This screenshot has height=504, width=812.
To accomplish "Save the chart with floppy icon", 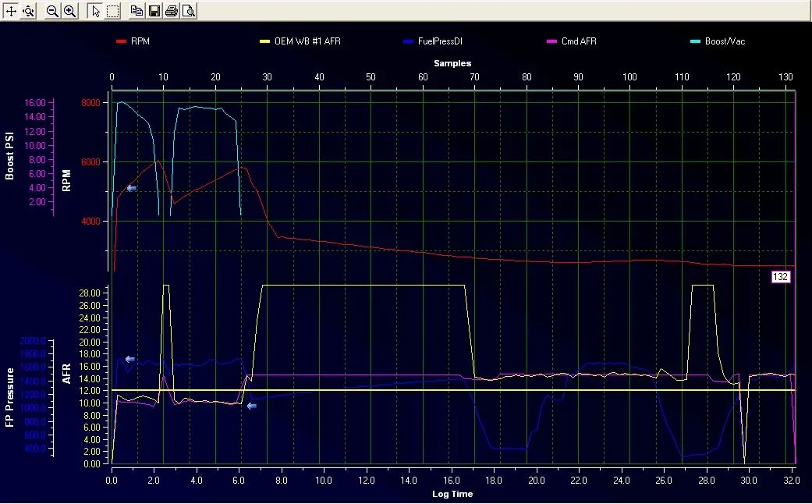I will click(154, 11).
